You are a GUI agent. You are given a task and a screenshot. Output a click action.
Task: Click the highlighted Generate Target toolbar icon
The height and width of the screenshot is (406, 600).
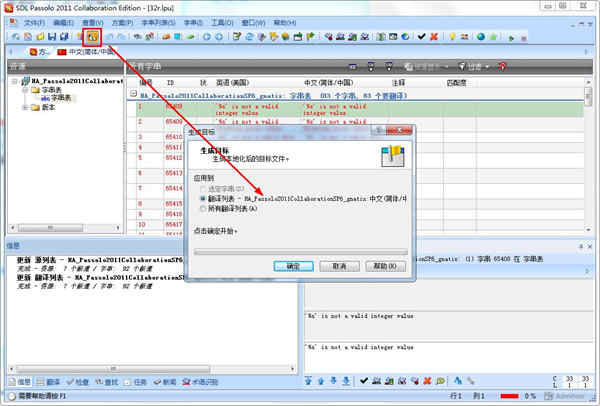click(x=91, y=36)
